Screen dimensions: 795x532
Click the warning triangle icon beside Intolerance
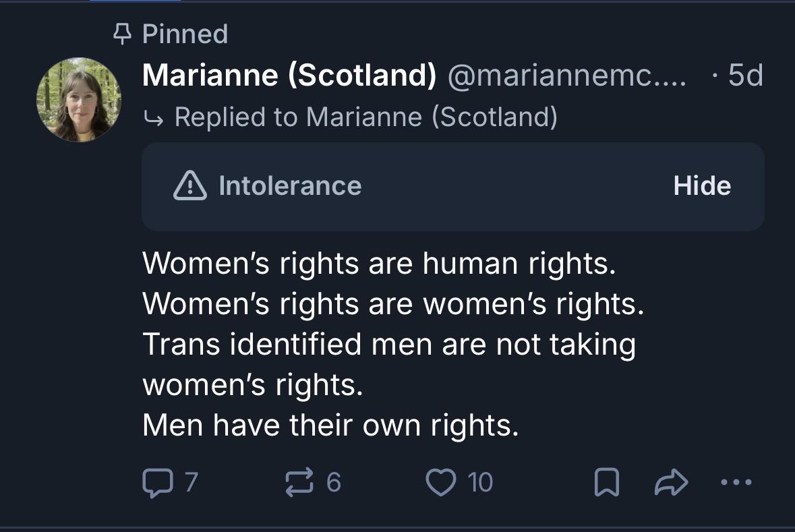(190, 185)
